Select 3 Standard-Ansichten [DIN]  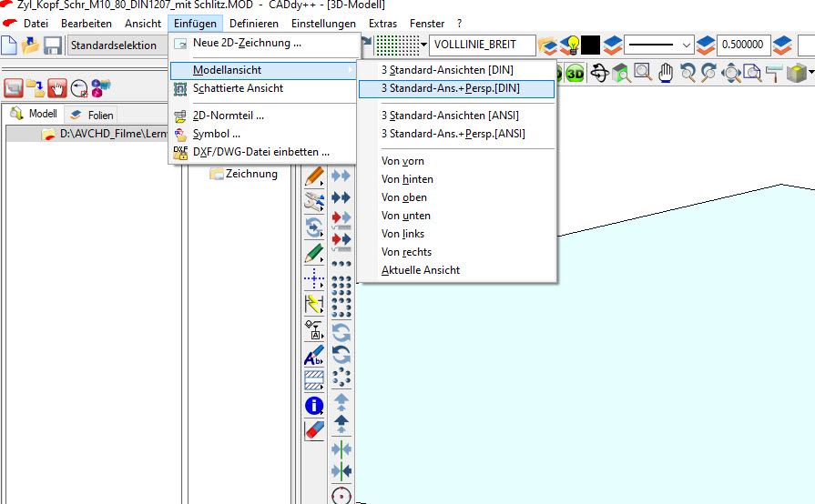pos(457,70)
